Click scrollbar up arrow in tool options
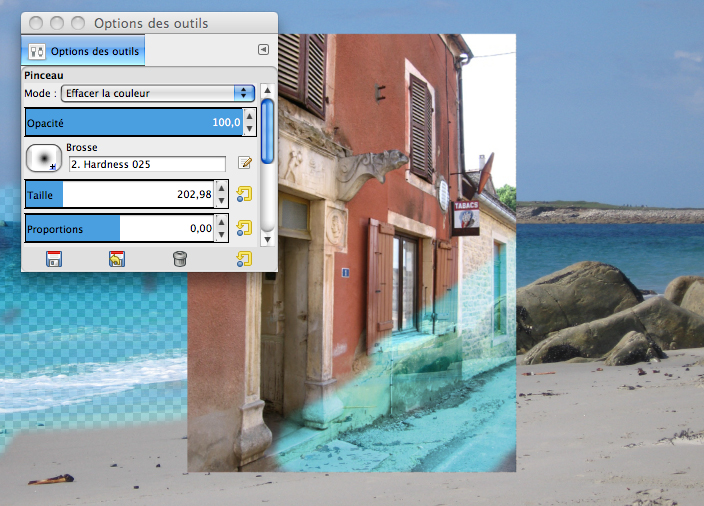704x506 pixels. [x=268, y=90]
